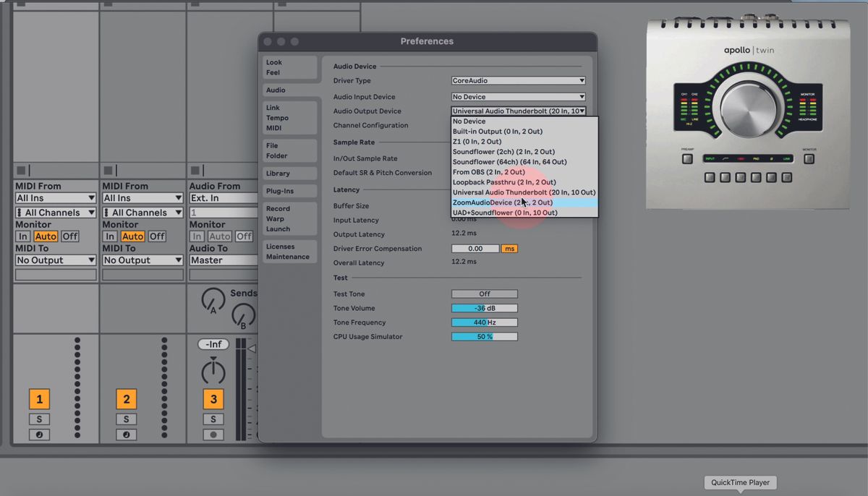Open the Record Warp Launch preferences tab

point(289,218)
